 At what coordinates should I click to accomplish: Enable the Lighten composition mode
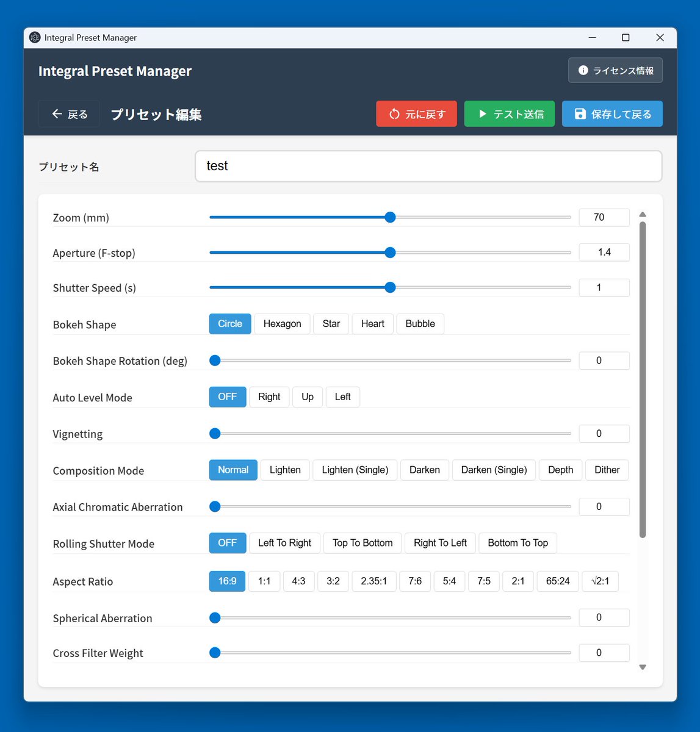click(284, 470)
